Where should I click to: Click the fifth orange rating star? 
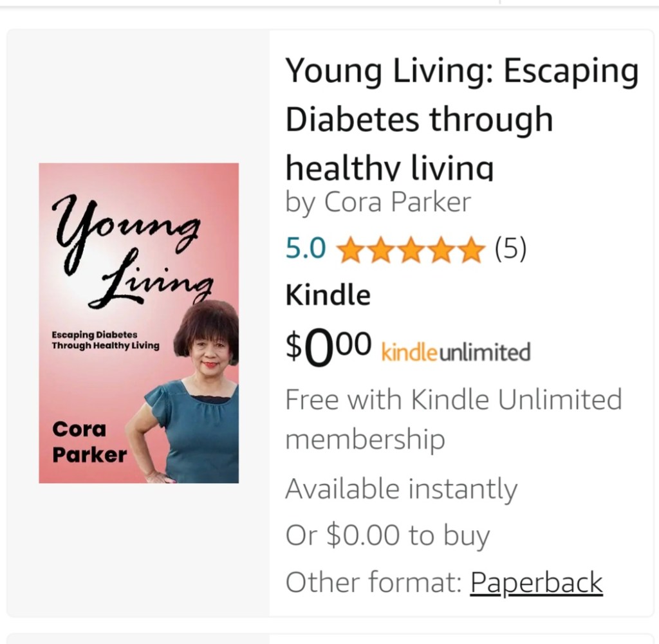470,250
